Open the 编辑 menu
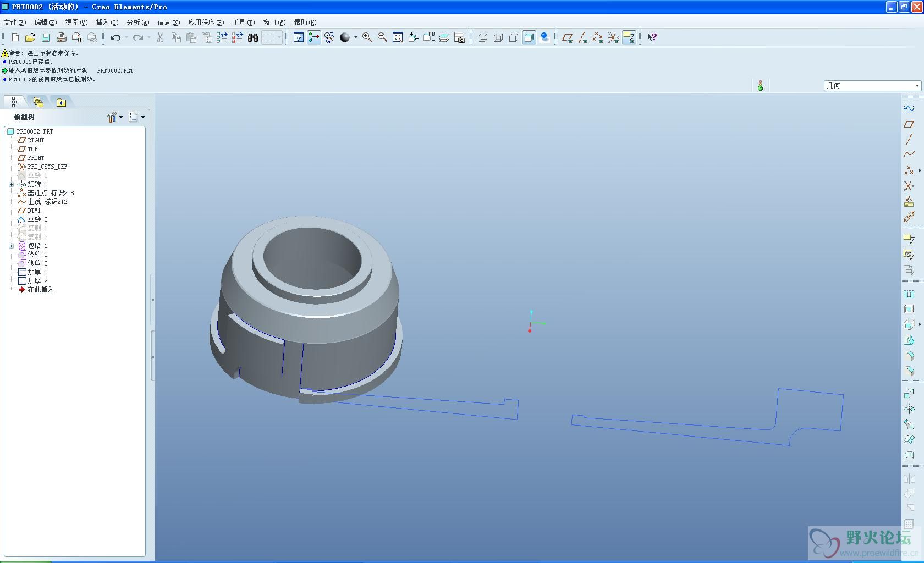This screenshot has width=924, height=563. click(45, 23)
